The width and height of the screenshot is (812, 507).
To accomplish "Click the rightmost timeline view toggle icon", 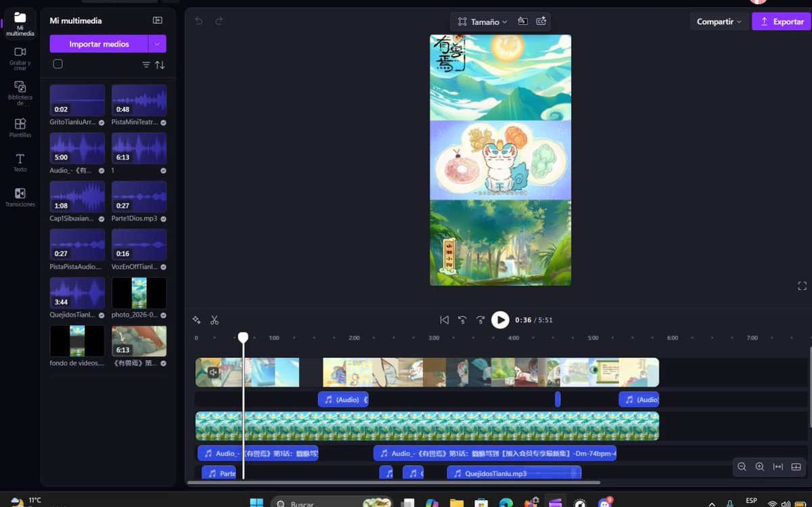I will tap(796, 466).
